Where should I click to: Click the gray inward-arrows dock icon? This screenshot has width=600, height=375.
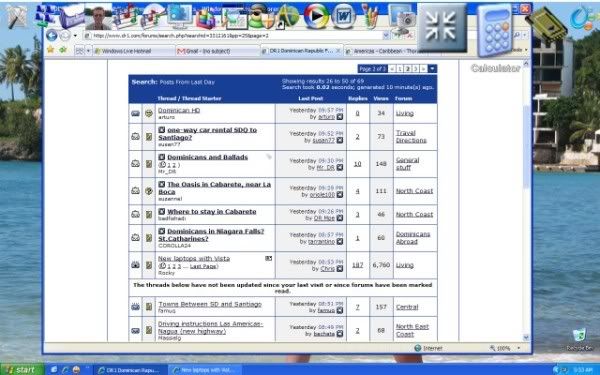point(442,28)
